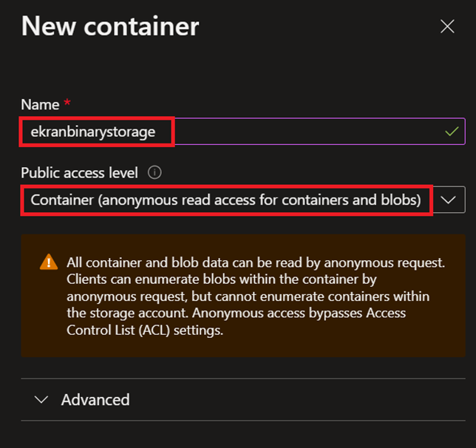Click the green validation checkmark in Name field
476x448 pixels.
[452, 132]
